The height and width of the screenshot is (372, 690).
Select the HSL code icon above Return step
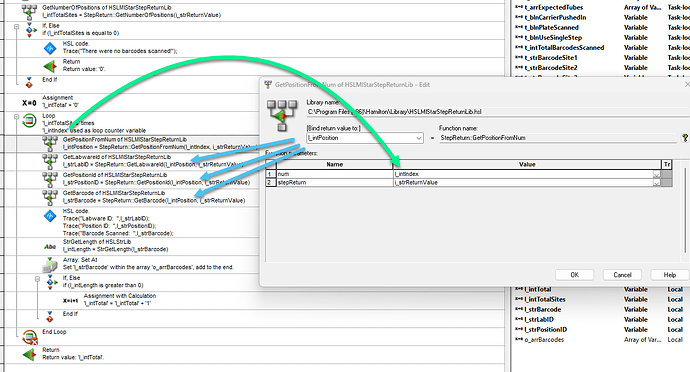(50, 48)
